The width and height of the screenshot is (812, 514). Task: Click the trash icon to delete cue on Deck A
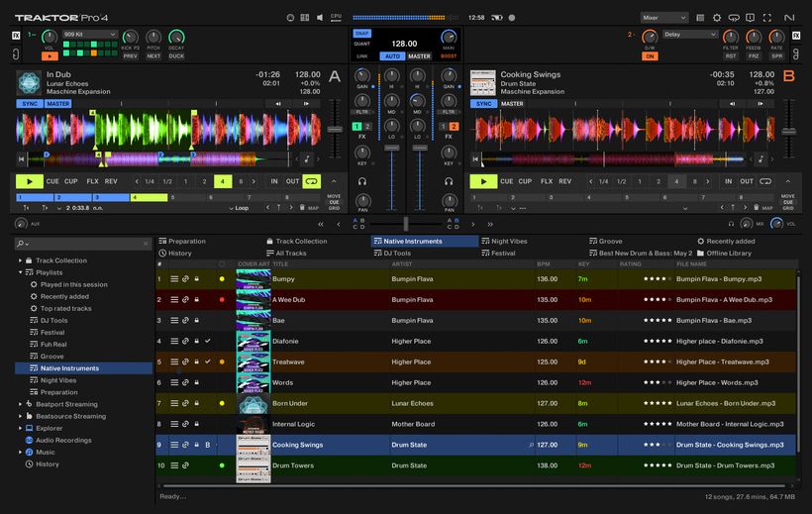click(302, 207)
